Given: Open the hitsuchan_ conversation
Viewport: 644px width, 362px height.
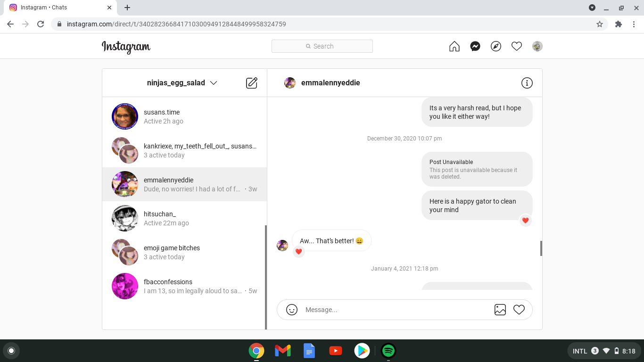Looking at the screenshot, I should [184, 218].
